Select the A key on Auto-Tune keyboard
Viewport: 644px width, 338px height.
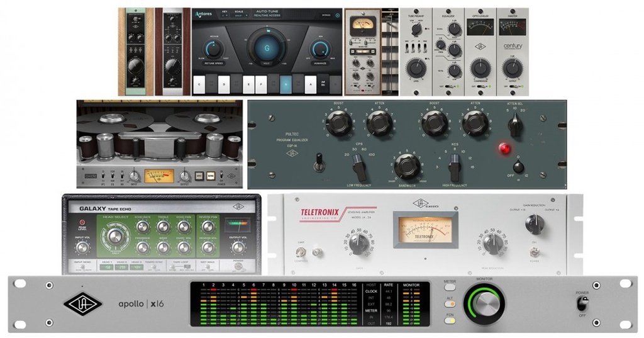(x=311, y=85)
